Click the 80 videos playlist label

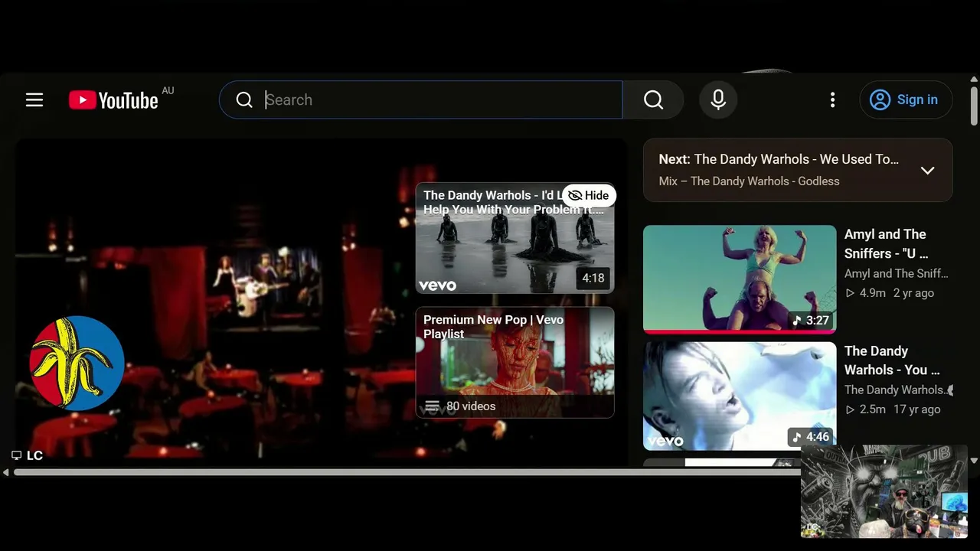[471, 406]
